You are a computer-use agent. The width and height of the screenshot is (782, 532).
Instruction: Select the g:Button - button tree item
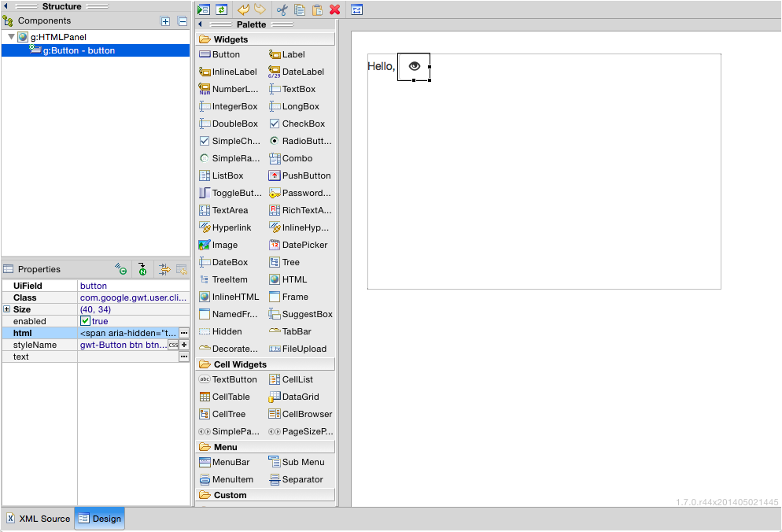pos(79,50)
